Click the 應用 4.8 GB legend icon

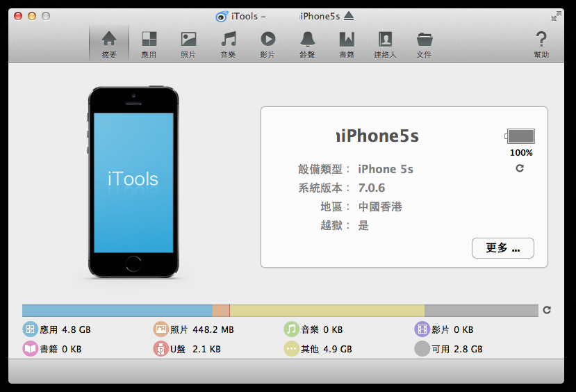[x=30, y=329]
